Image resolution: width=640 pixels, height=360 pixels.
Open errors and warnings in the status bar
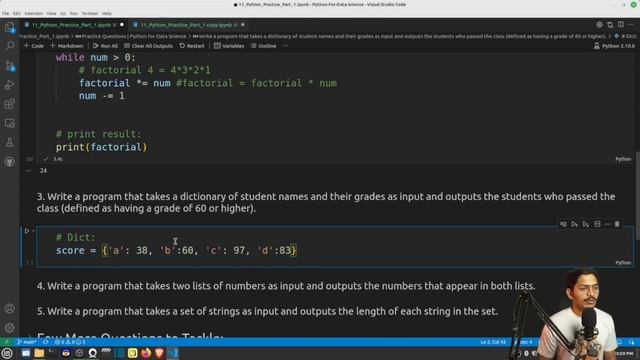pyautogui.click(x=70, y=342)
